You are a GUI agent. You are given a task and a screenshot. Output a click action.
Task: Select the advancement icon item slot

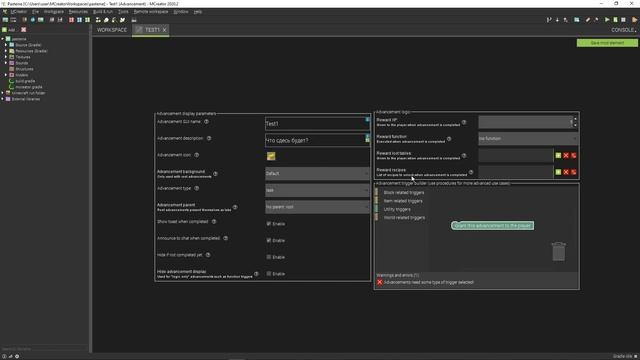click(271, 156)
